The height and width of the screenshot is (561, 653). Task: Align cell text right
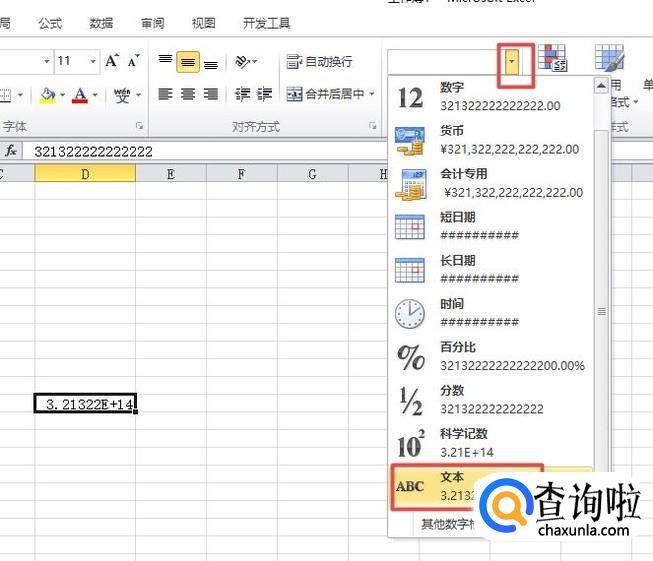pyautogui.click(x=211, y=94)
